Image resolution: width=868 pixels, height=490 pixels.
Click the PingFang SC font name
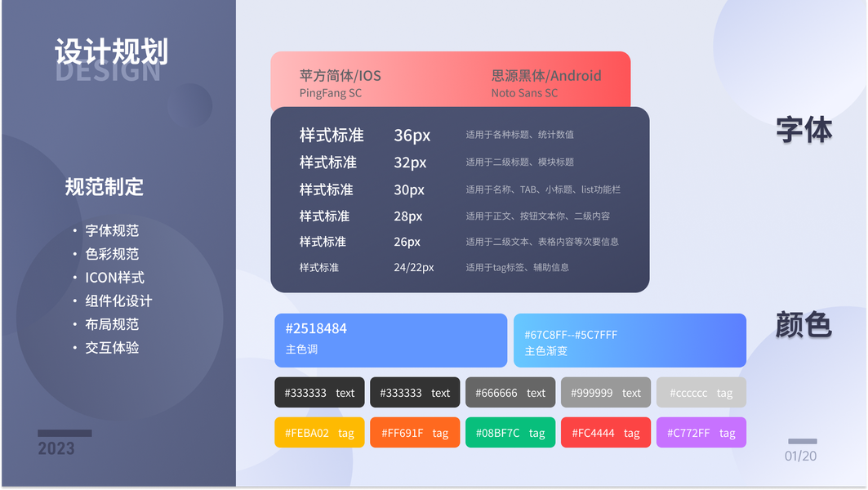(331, 93)
